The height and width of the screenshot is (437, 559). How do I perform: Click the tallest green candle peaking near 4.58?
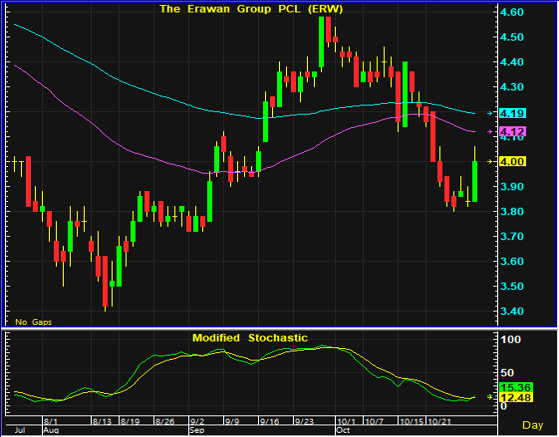click(x=321, y=42)
